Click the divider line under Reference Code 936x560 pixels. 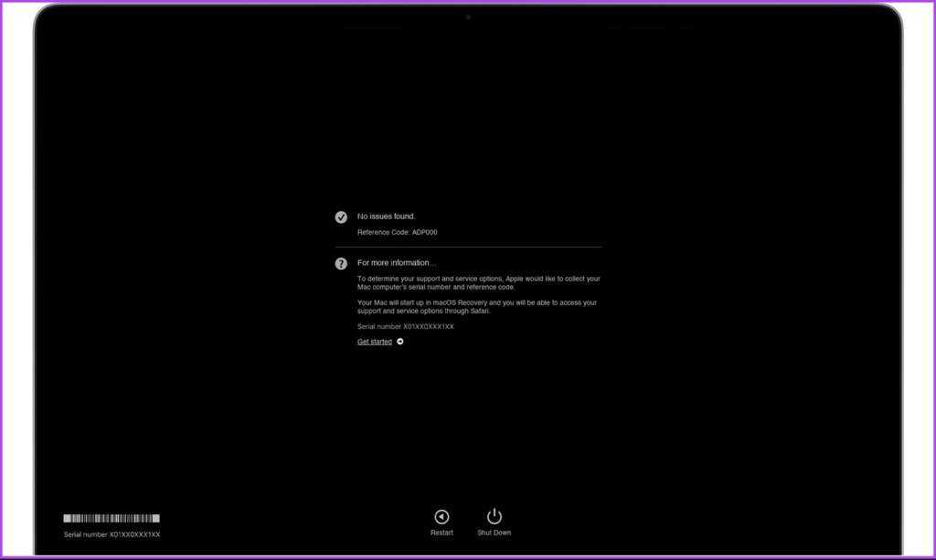[468, 248]
